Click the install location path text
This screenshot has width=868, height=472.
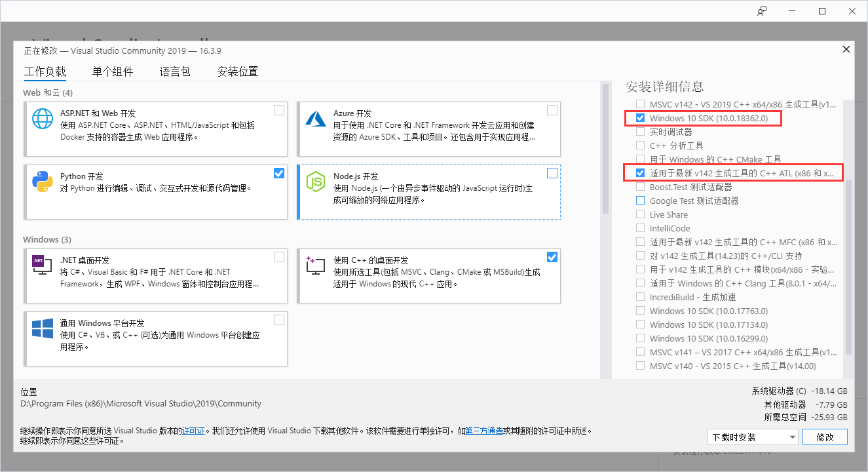tap(141, 403)
